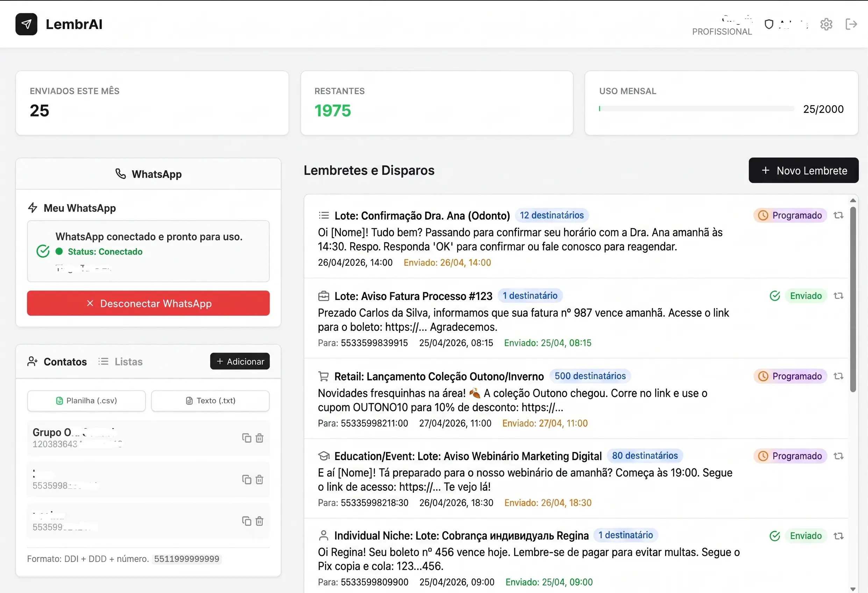Repeat the Confirmação Dra. Ana reminder
868x593 pixels.
(839, 215)
